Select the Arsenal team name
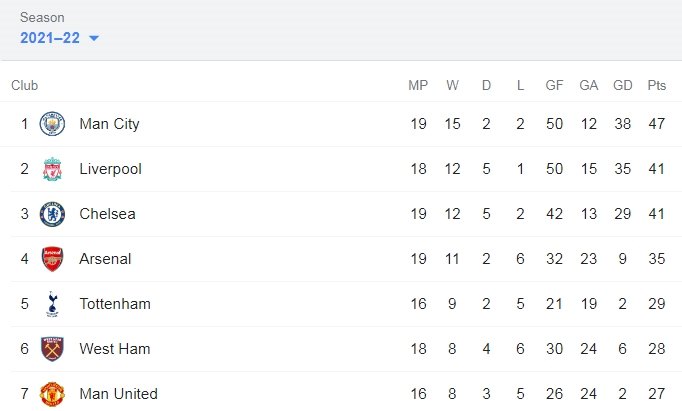This screenshot has width=682, height=411. click(105, 259)
